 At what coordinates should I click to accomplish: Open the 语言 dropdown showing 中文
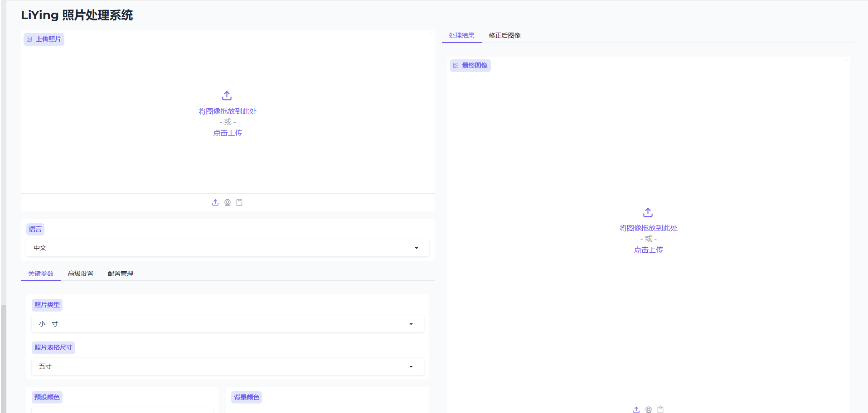[227, 248]
